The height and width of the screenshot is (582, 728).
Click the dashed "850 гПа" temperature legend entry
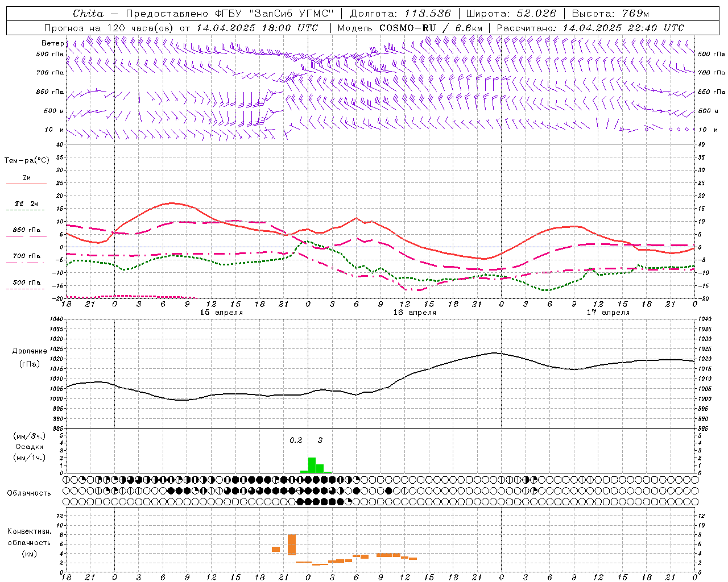click(x=26, y=232)
